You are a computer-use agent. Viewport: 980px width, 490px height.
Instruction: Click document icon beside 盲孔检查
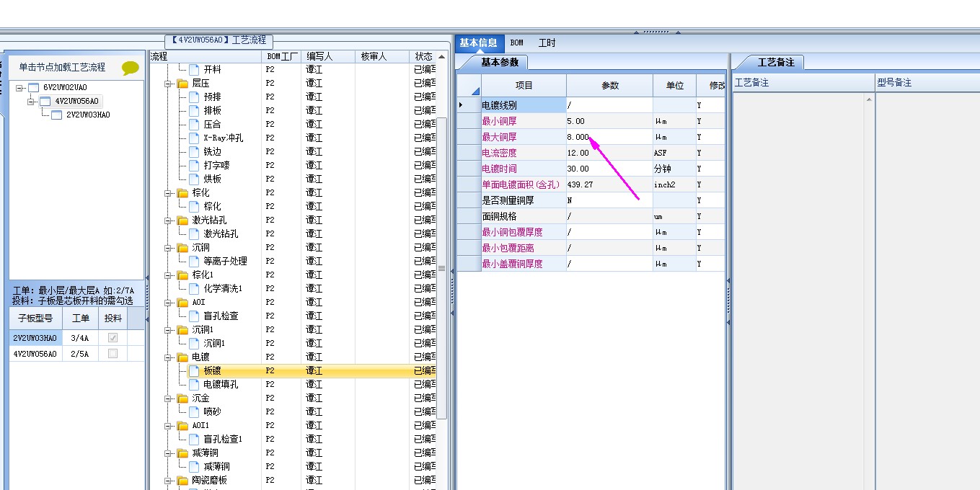coord(194,316)
